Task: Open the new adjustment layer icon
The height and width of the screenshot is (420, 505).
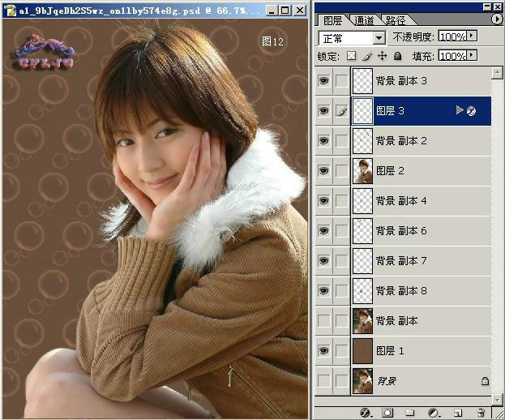Action: tap(434, 413)
